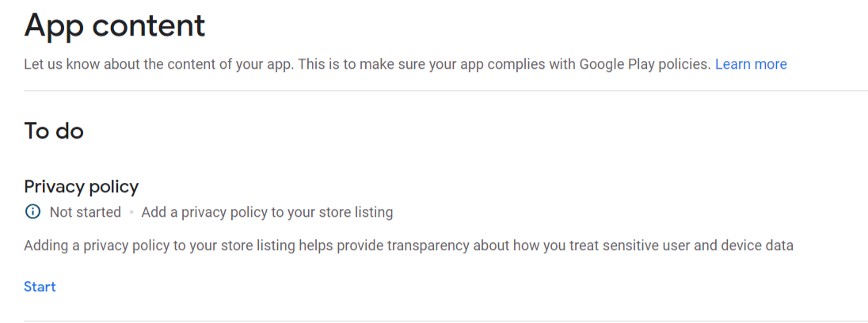Image resolution: width=868 pixels, height=323 pixels.
Task: Click the Not started status label
Action: (85, 212)
